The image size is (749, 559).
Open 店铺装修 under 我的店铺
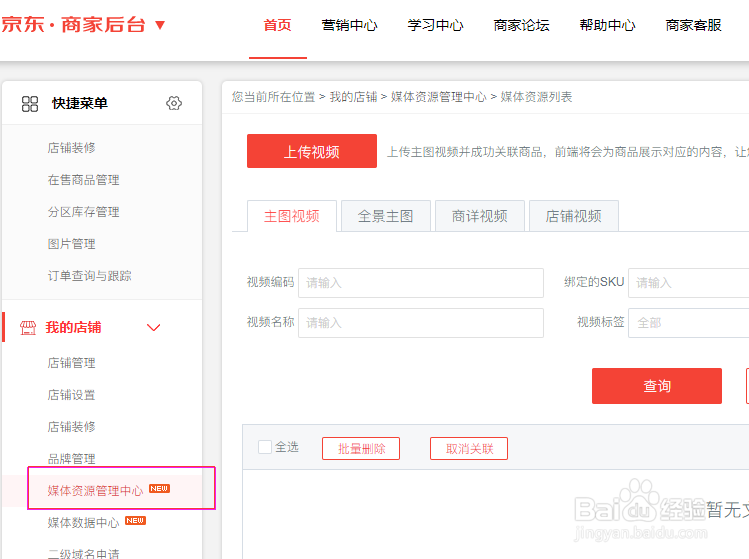coord(72,427)
